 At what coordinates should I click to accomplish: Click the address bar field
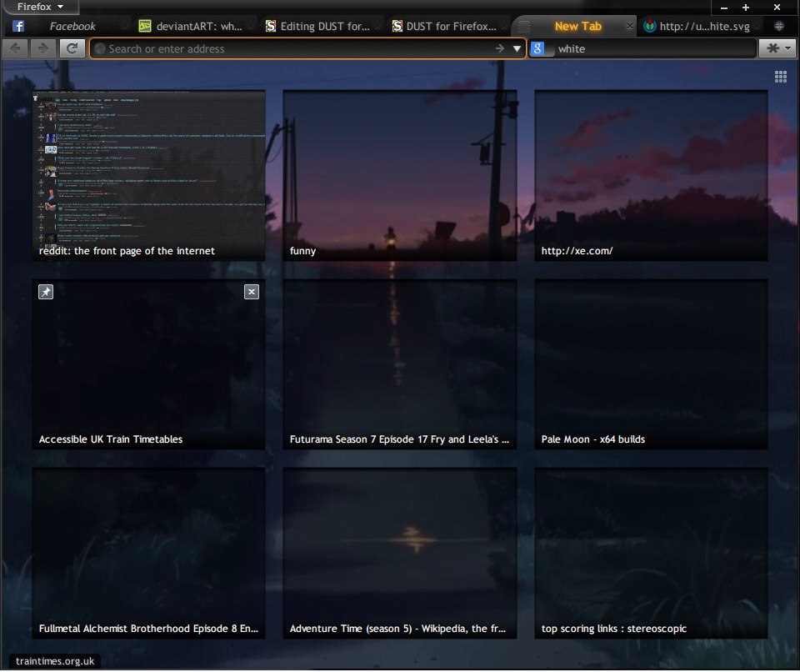307,48
